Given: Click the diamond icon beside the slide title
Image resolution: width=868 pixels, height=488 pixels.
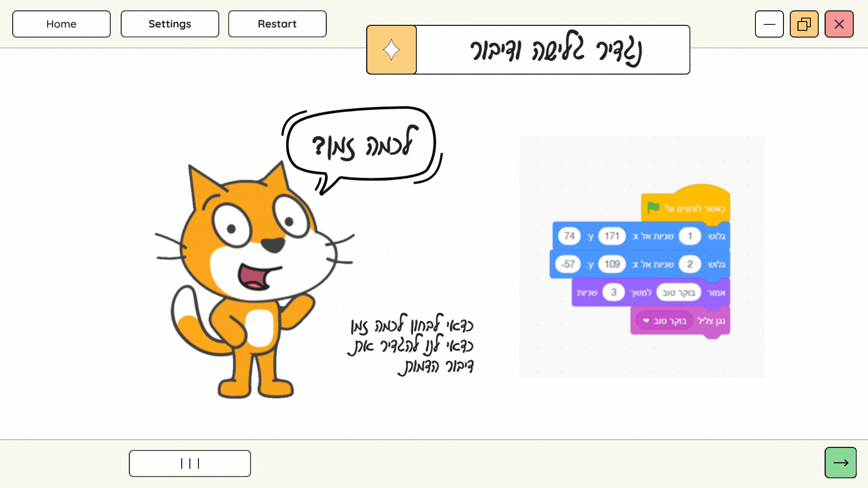Looking at the screenshot, I should coord(391,49).
